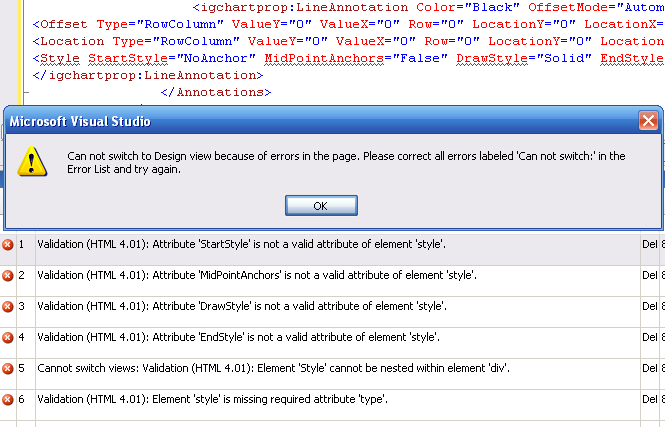
Task: Select the 'DrawStyle' is not valid attribute error text
Action: (x=242, y=306)
